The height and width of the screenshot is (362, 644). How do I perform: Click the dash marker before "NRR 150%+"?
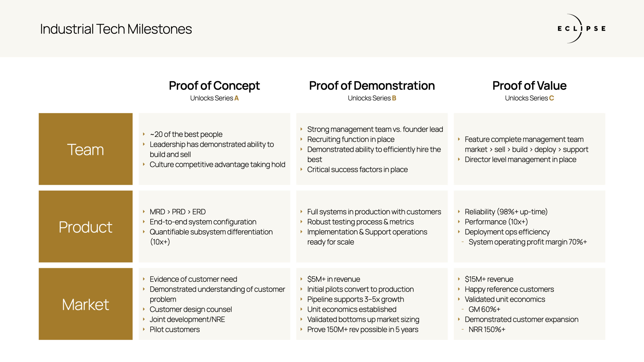coord(463,329)
